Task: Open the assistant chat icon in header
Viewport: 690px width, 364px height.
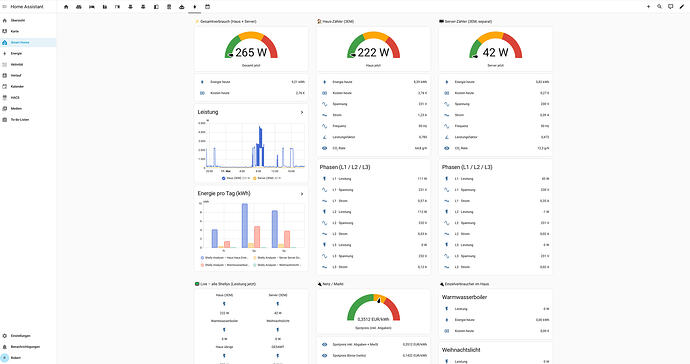Action: tap(671, 7)
